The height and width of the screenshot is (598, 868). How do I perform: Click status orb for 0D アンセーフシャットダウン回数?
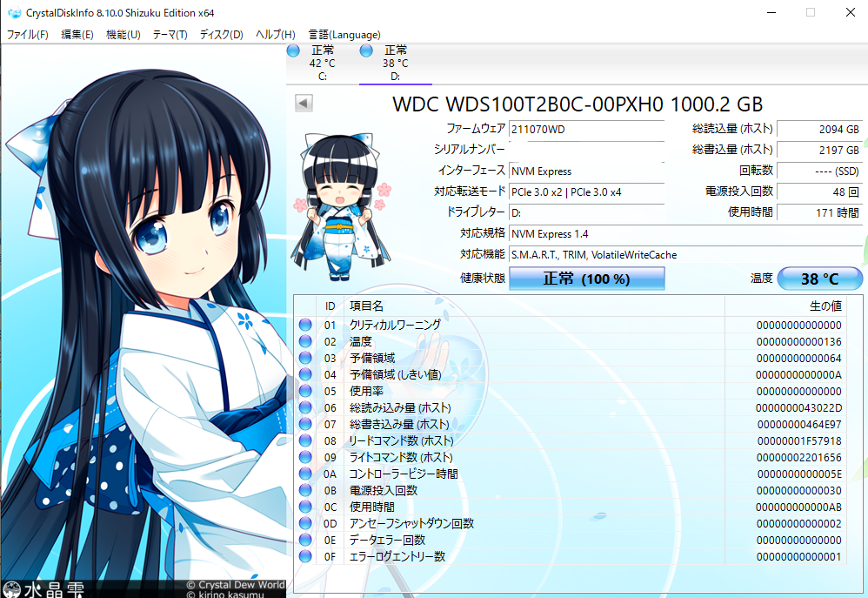point(305,523)
